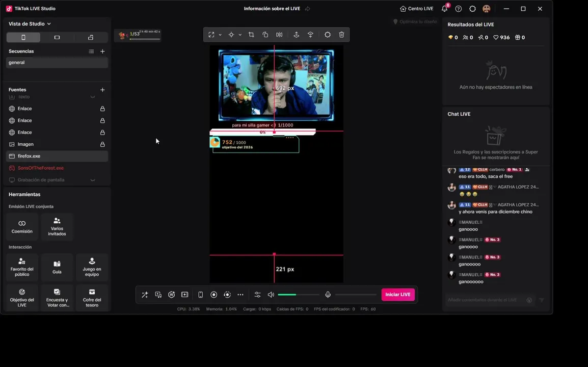Select the 'general' sequence

[x=57, y=63]
